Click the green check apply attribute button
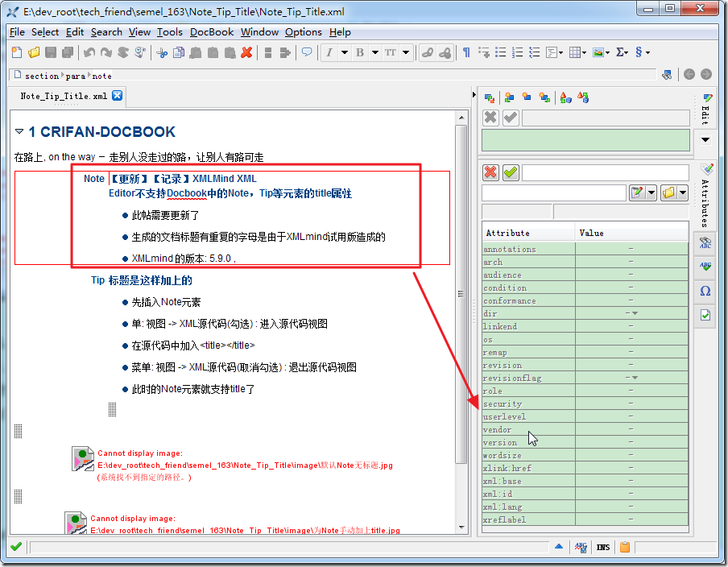The width and height of the screenshot is (728, 567). click(511, 172)
